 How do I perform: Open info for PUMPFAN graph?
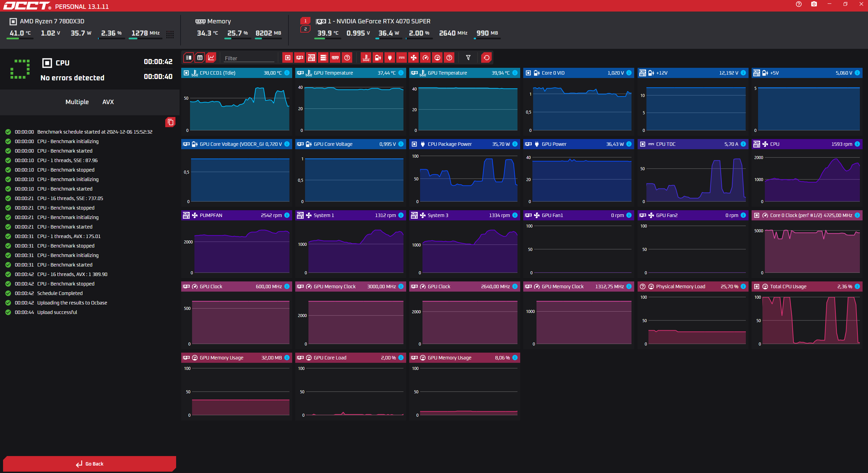[x=287, y=215]
